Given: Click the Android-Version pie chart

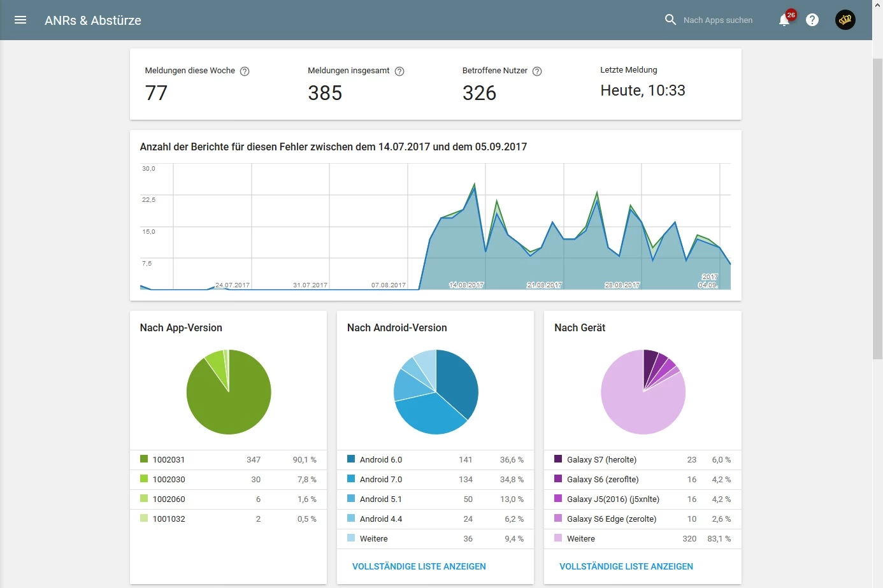Looking at the screenshot, I should 436,392.
